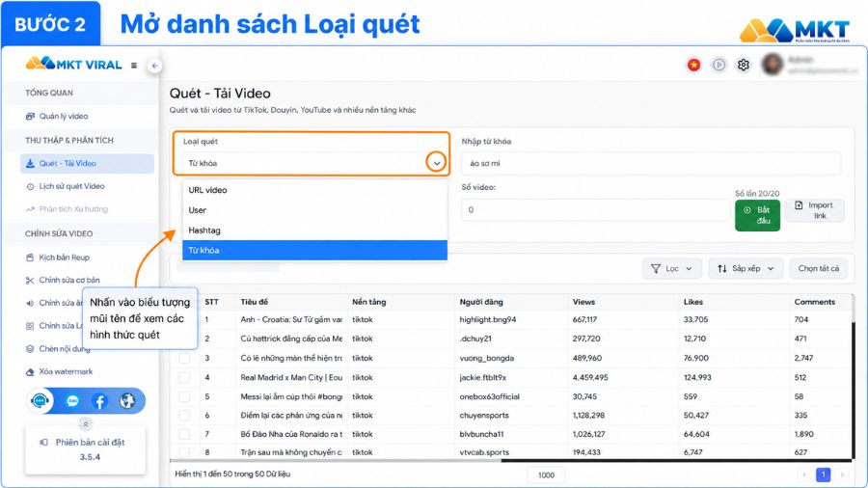868x488 pixels.
Task: Collapse sidebar with the back arrow button
Action: tap(155, 66)
